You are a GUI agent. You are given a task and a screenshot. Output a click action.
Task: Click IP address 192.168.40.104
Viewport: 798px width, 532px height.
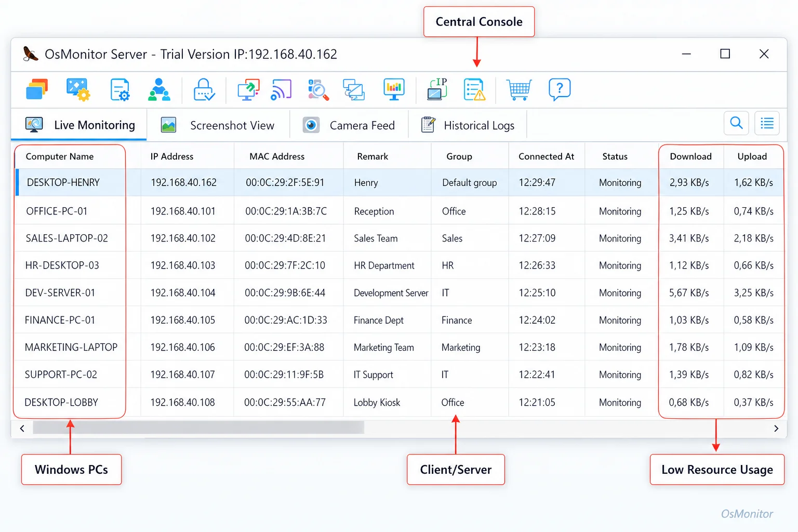coord(183,293)
